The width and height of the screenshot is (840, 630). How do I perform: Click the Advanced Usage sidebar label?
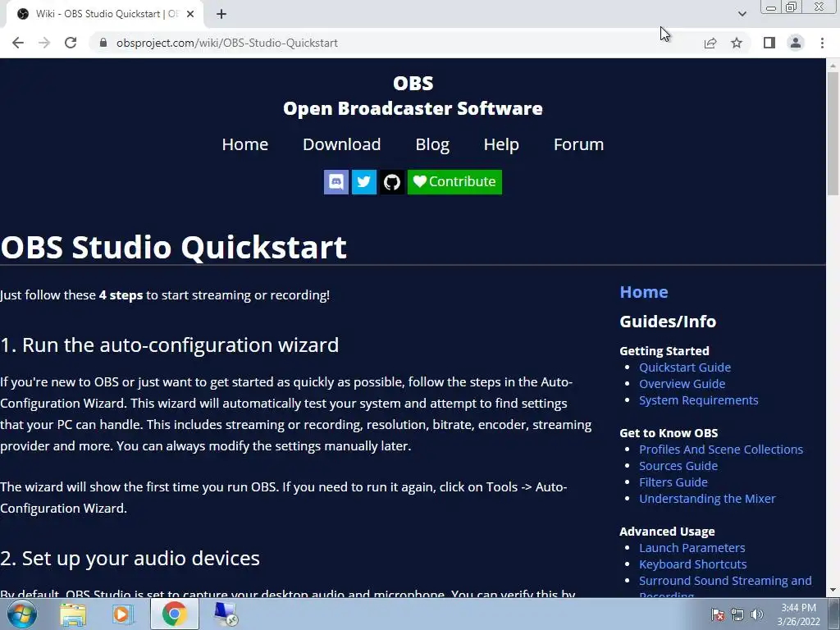coord(667,532)
